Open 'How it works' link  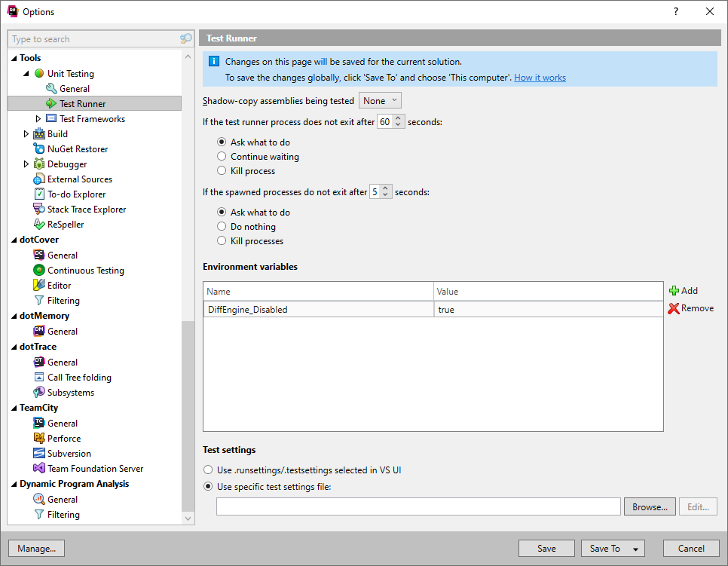[x=540, y=78]
